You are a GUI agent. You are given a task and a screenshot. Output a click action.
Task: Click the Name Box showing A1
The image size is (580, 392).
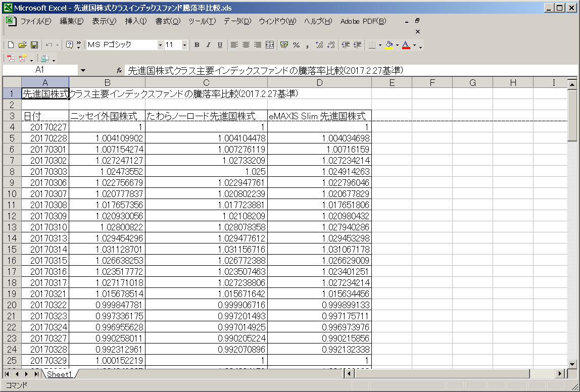(x=40, y=70)
